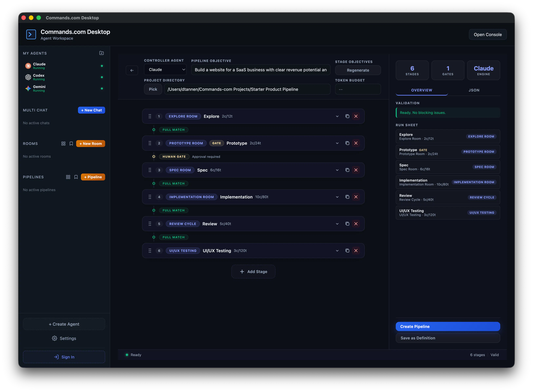This screenshot has height=392, width=533.
Task: Remove the Prototype stage
Action: point(356,143)
